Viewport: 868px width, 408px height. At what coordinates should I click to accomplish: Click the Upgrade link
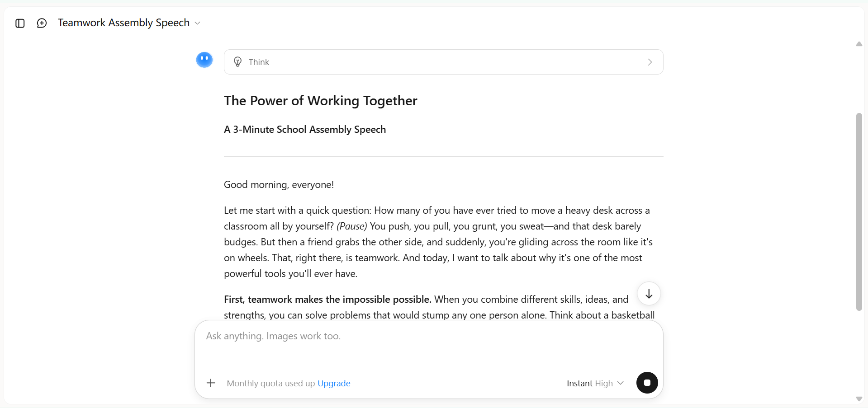coord(334,383)
